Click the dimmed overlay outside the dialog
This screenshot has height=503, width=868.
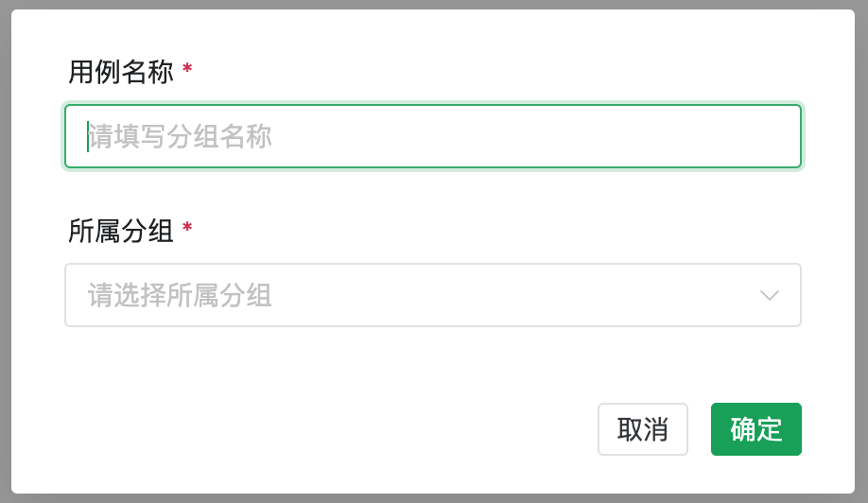5,251
